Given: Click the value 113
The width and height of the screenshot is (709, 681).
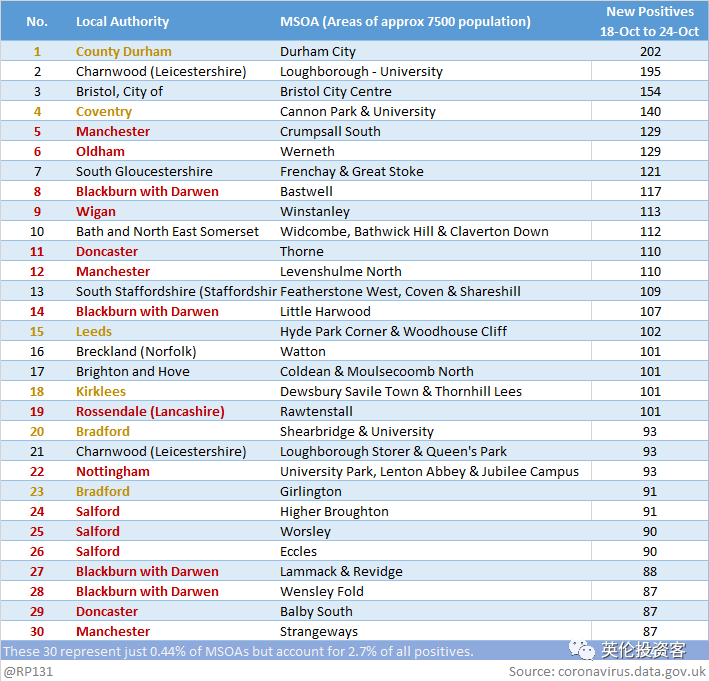Looking at the screenshot, I should click(x=650, y=211).
